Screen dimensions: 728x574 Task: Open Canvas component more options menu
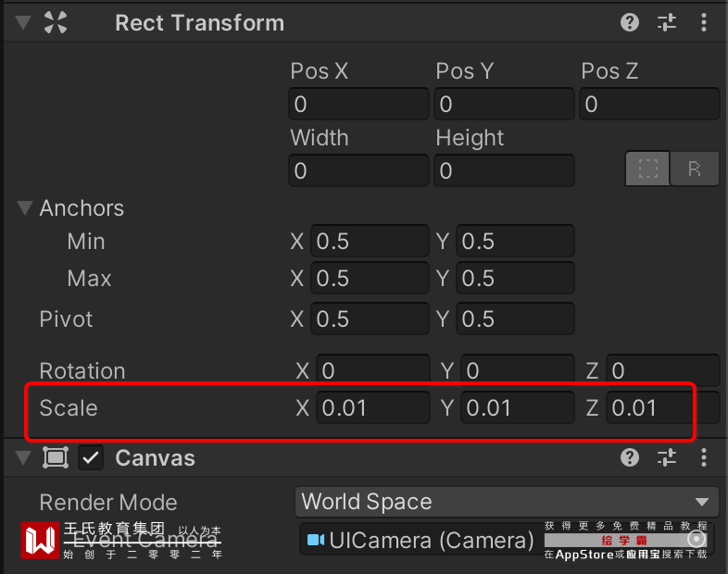tap(704, 457)
